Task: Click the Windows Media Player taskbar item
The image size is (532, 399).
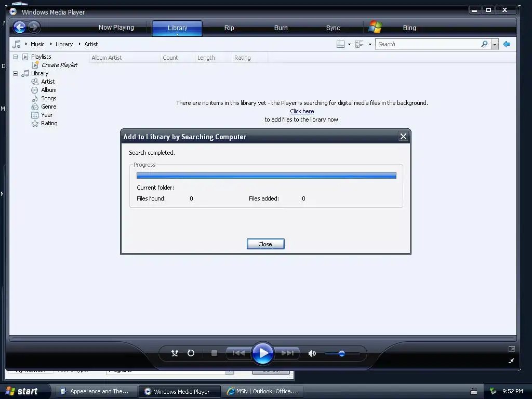Action: pyautogui.click(x=180, y=392)
